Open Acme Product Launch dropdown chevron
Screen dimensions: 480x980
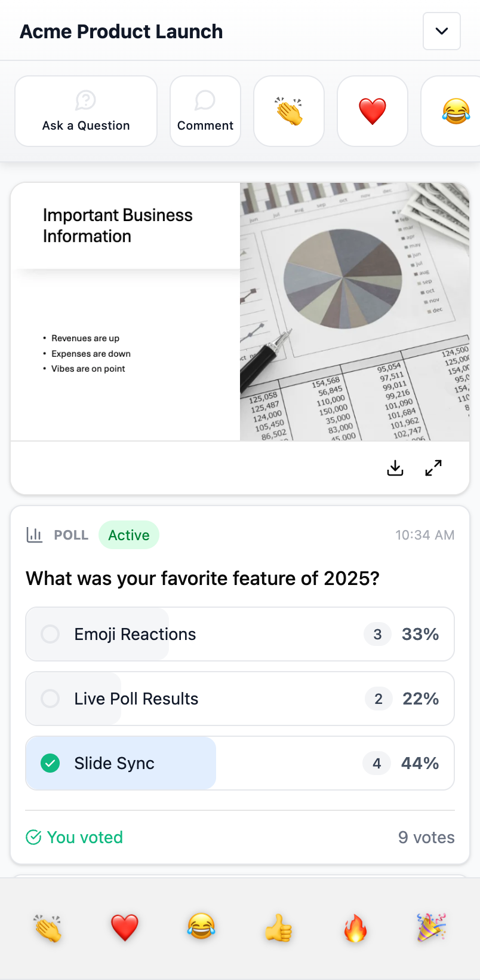tap(442, 31)
